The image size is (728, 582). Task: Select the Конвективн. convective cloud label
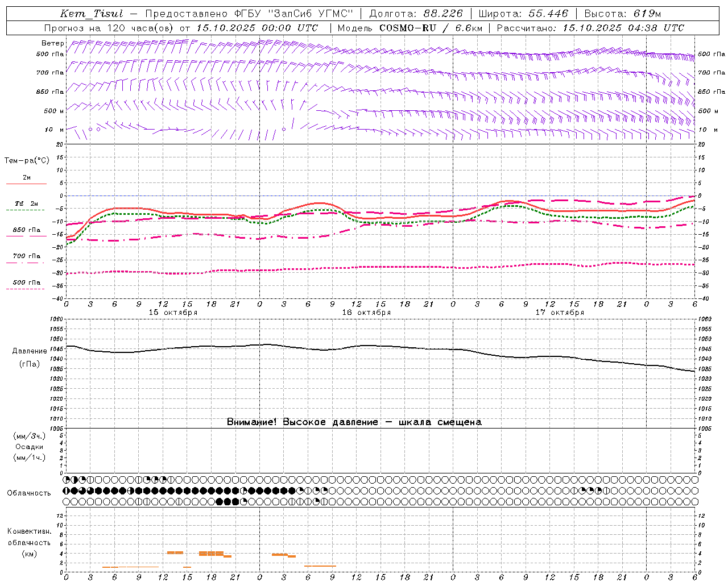(x=29, y=531)
